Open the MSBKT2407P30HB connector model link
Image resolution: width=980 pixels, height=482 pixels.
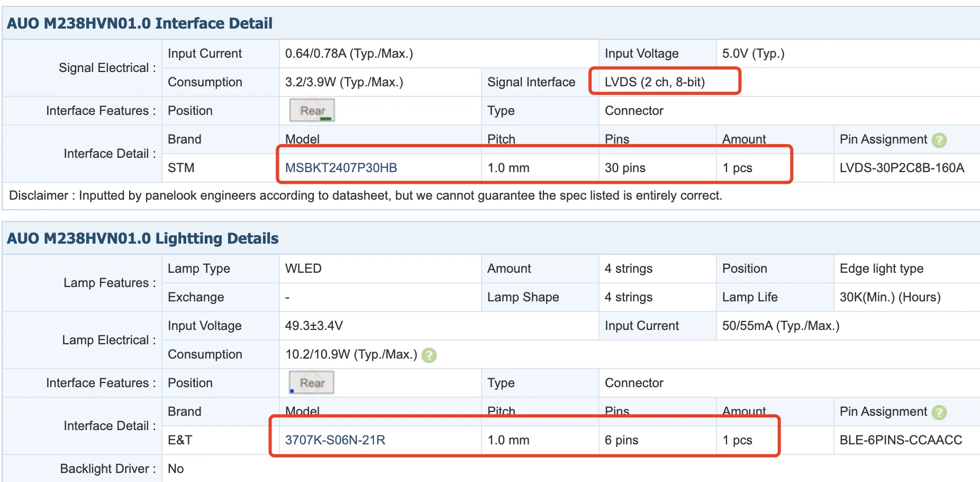click(x=341, y=168)
